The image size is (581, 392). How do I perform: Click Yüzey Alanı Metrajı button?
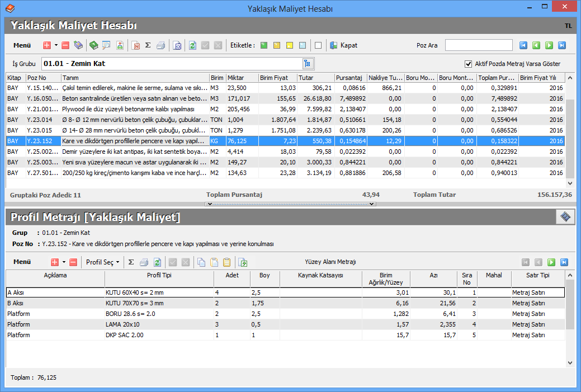[330, 262]
